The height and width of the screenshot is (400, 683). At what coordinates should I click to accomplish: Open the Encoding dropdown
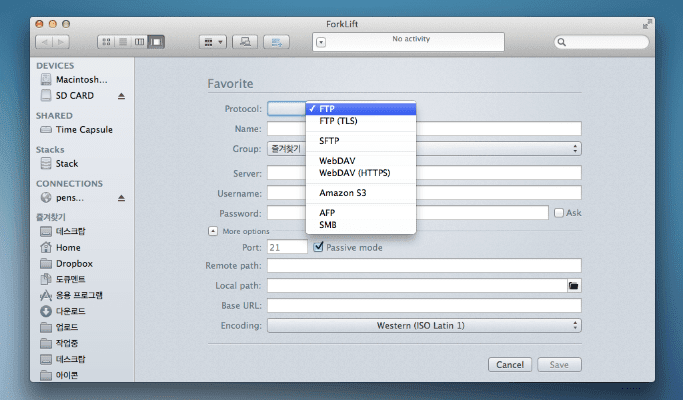(x=424, y=325)
